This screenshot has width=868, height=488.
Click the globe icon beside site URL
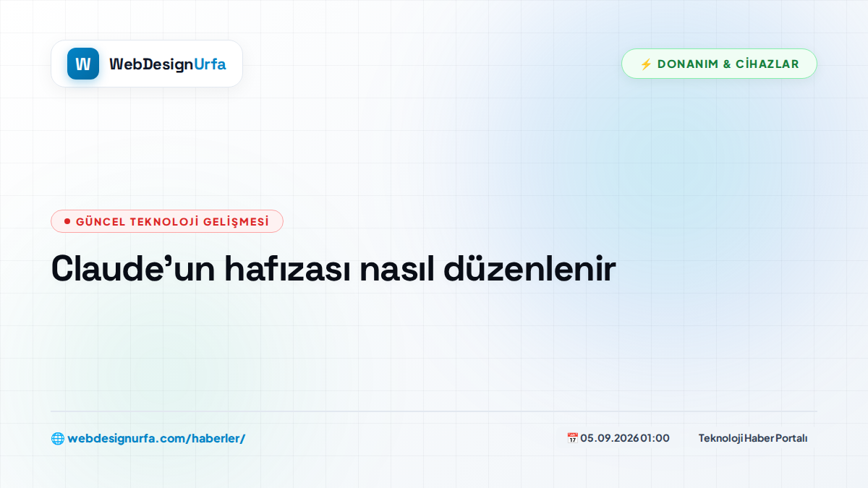(x=58, y=438)
